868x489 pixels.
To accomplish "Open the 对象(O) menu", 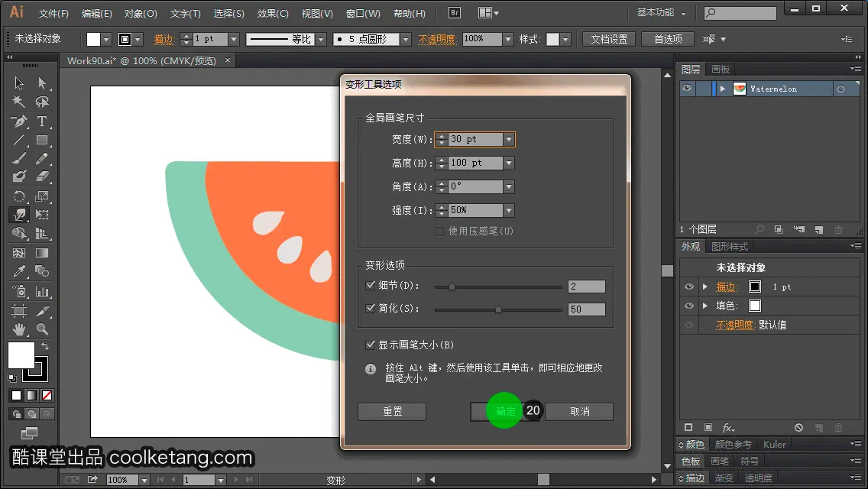I will click(x=141, y=13).
